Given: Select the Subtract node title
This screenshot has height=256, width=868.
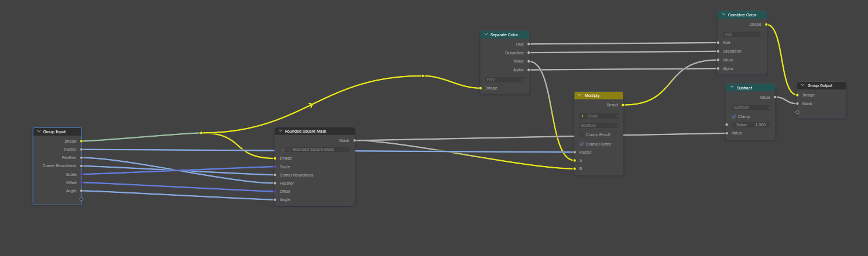Looking at the screenshot, I should click(745, 88).
